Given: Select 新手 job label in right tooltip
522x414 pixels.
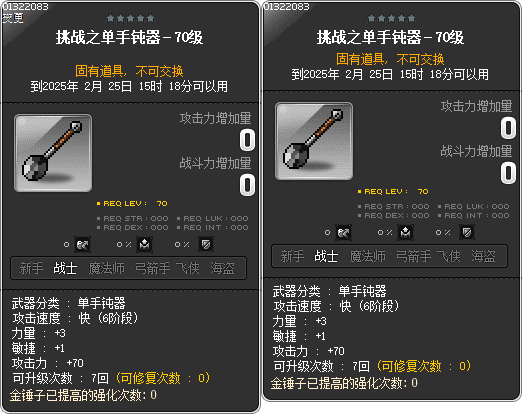Looking at the screenshot, I should 292,256.
